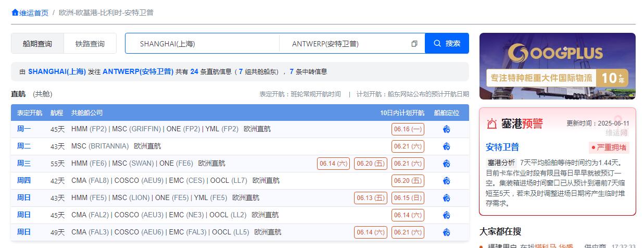This screenshot has width=644, height=248.
Task: Click the 更新时间 2025-06-11 text
Action: coord(598,123)
